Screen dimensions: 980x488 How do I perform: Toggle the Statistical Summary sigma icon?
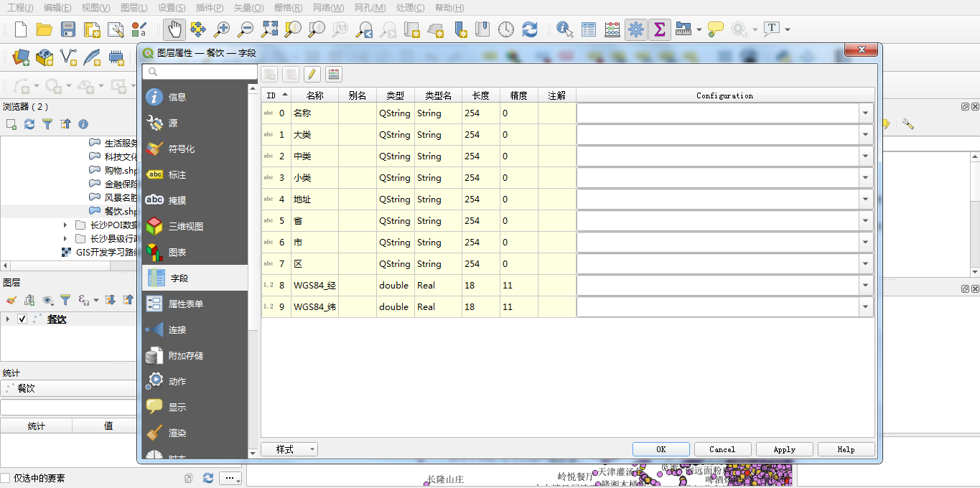pyautogui.click(x=659, y=29)
